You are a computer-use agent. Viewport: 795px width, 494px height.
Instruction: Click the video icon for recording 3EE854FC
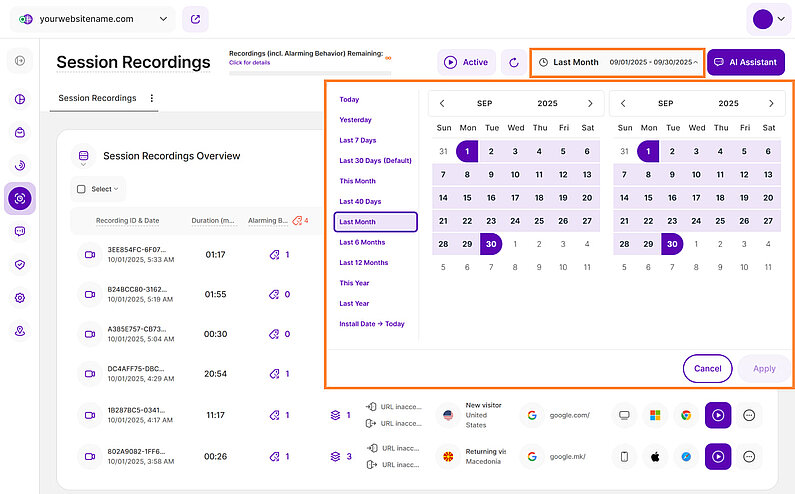(x=87, y=255)
